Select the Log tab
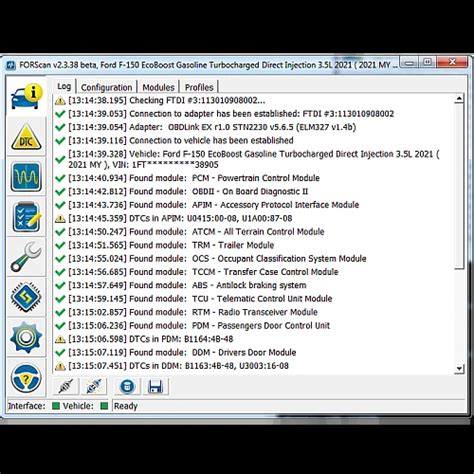474x474 pixels. (64, 86)
